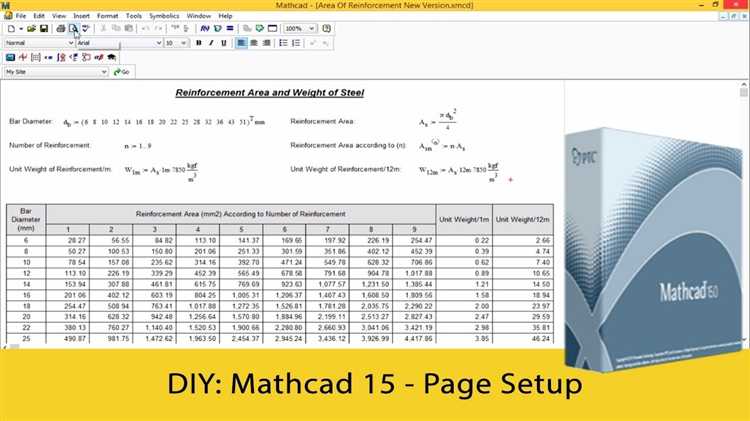750x421 pixels.
Task: Open the Window menu
Action: coord(199,16)
